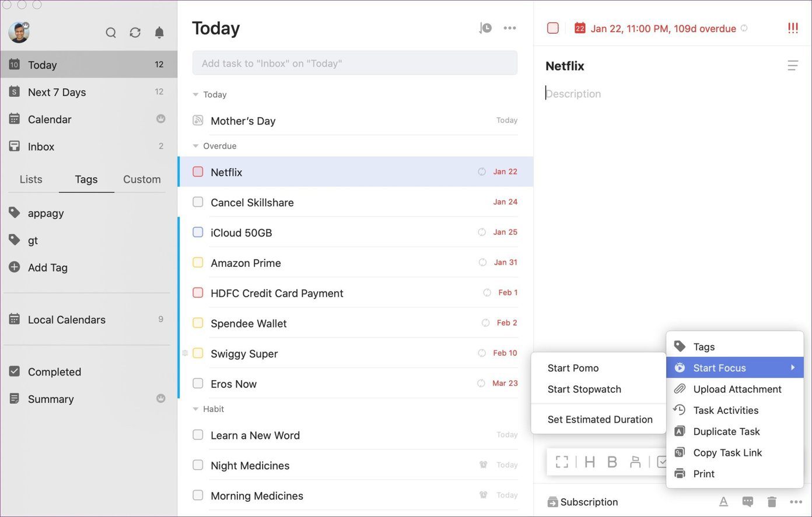
Task: Click the Subscription list move icon
Action: (x=552, y=502)
